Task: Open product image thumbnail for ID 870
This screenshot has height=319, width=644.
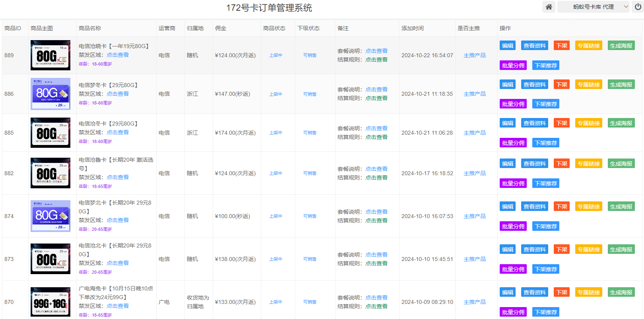Action: 50,302
